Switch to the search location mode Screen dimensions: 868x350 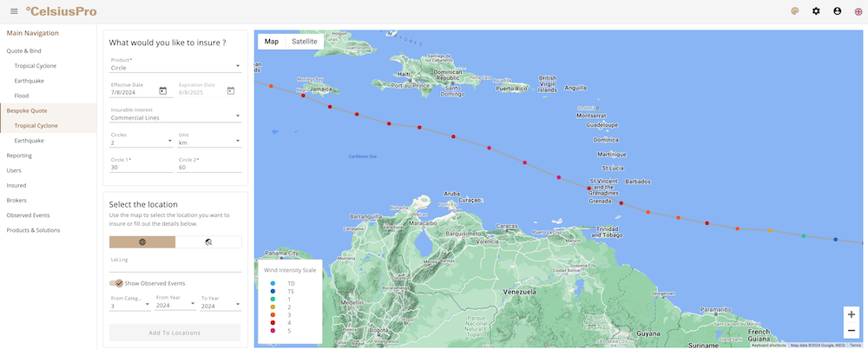pos(208,242)
